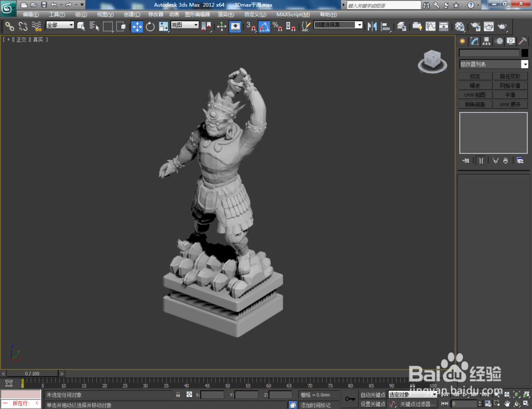
Task: Click the object name input field
Action: pos(489,53)
